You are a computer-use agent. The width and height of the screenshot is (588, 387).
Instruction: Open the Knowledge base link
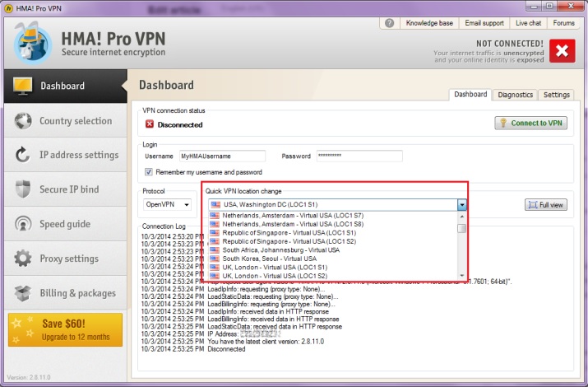point(429,23)
